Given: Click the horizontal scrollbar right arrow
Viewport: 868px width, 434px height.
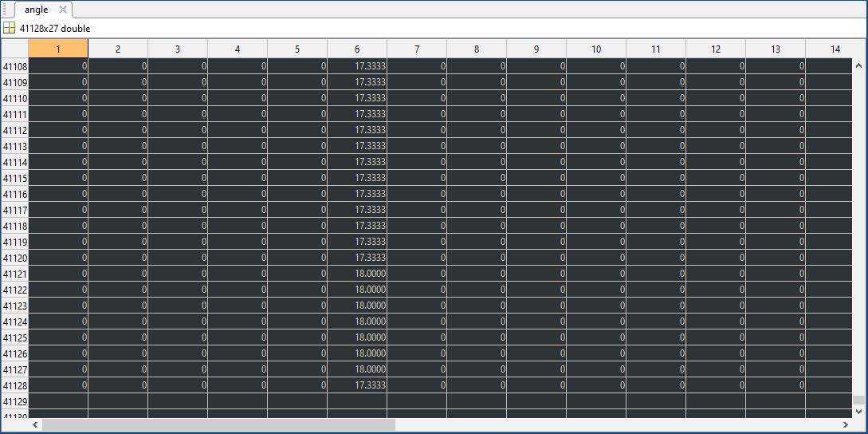Looking at the screenshot, I should [845, 425].
